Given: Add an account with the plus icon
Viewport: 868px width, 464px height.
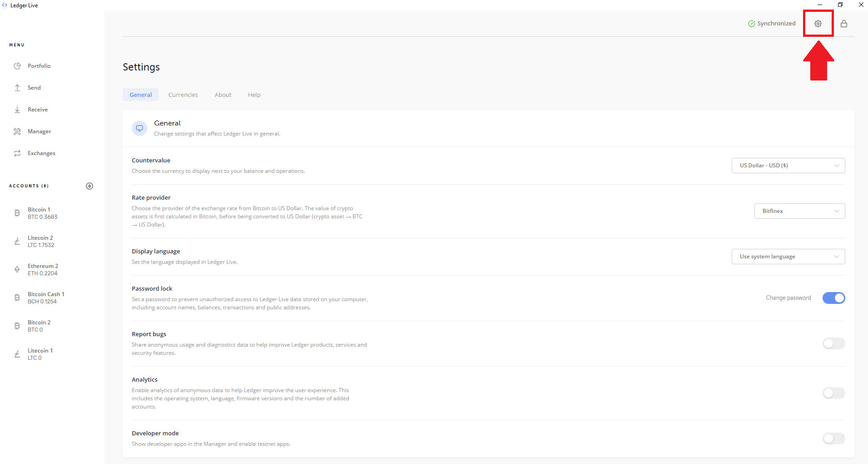Looking at the screenshot, I should point(90,186).
